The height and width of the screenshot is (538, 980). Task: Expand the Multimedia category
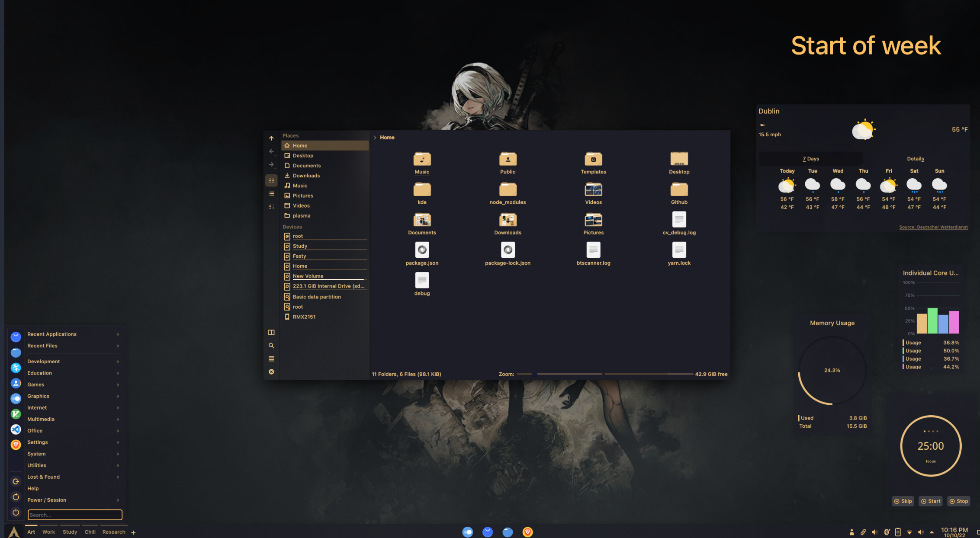coord(74,420)
